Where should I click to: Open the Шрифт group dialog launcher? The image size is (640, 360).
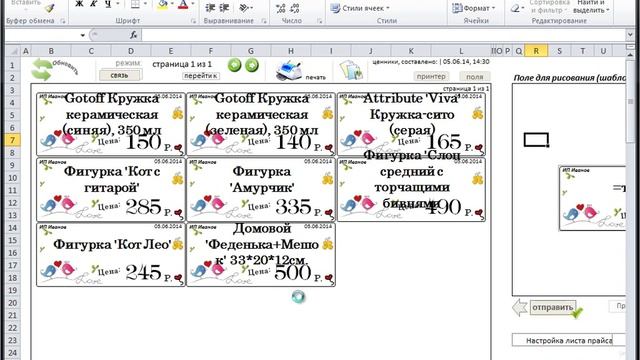coord(193,21)
